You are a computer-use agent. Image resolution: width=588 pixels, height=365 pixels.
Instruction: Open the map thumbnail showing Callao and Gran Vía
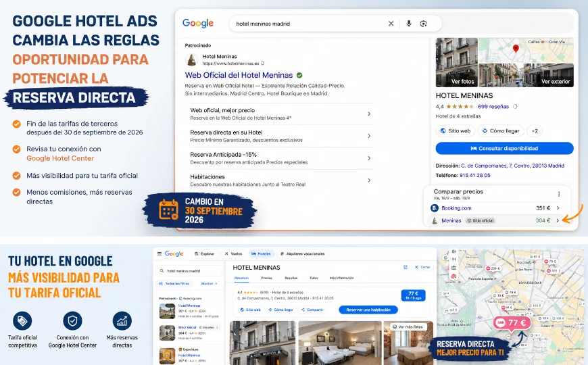526,50
